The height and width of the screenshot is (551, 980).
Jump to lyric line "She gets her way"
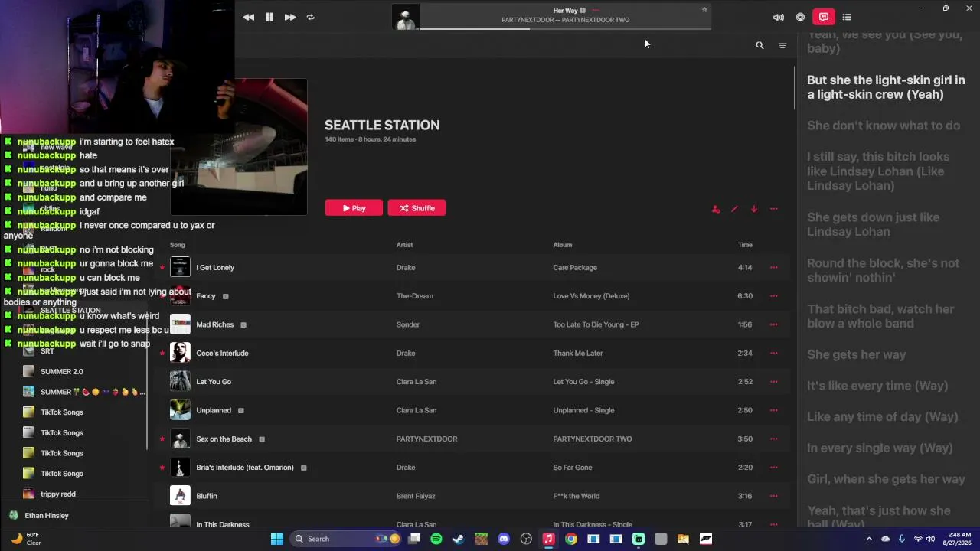click(x=856, y=354)
